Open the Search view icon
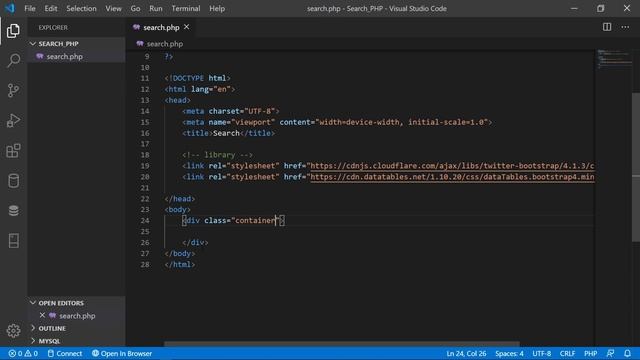 (x=13, y=60)
